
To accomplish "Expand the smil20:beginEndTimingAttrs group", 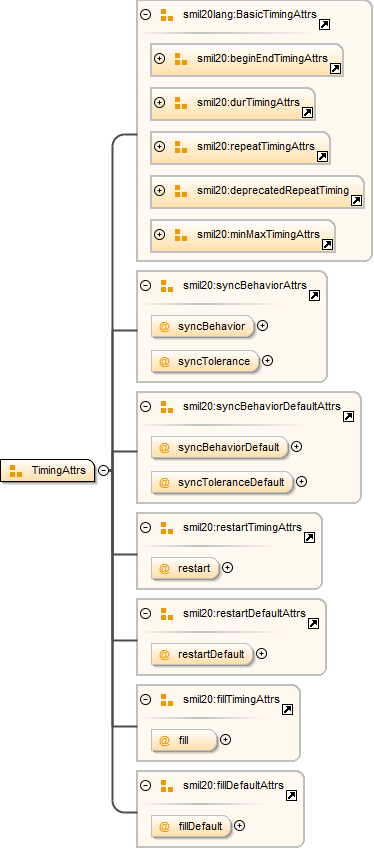I will coord(160,58).
